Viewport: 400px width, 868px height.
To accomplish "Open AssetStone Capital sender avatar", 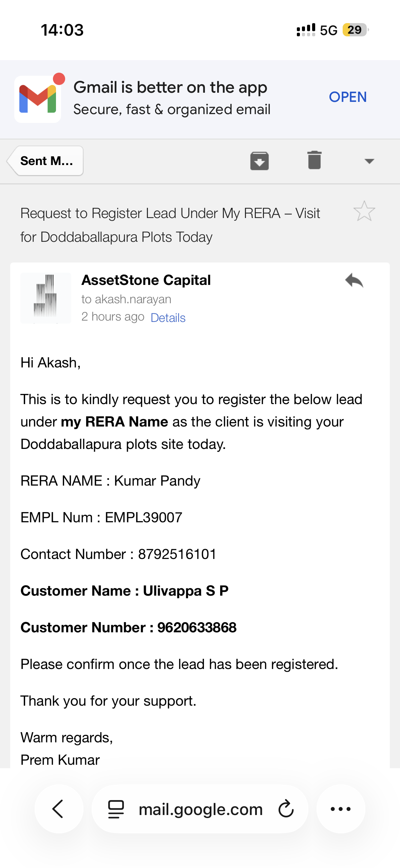I will 45,298.
